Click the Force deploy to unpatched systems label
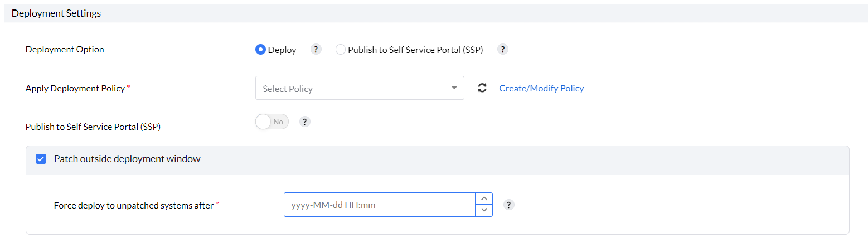Image resolution: width=868 pixels, height=247 pixels. [x=134, y=205]
